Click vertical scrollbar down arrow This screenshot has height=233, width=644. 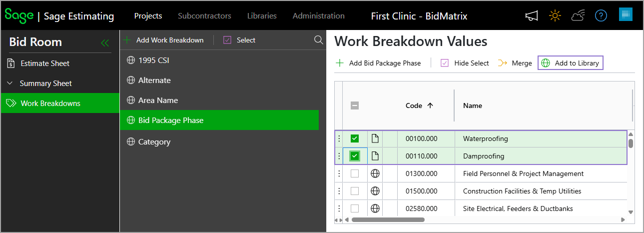[631, 212]
